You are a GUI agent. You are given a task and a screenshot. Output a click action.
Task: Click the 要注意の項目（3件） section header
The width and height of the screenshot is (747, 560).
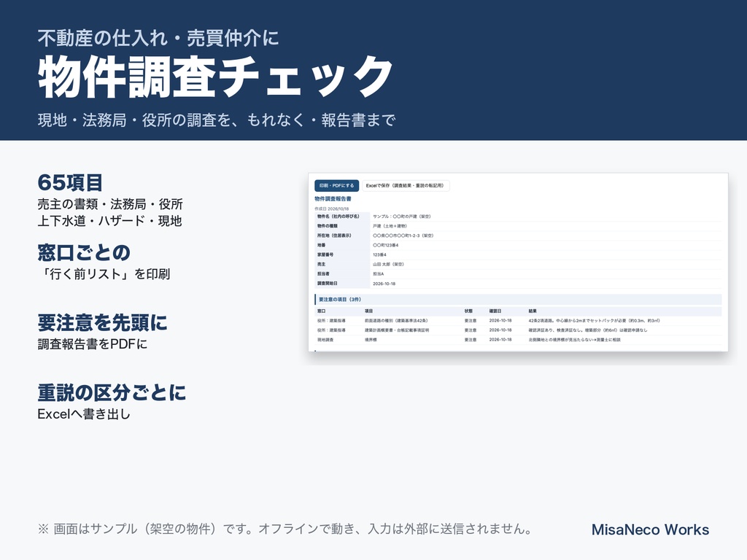click(519, 300)
